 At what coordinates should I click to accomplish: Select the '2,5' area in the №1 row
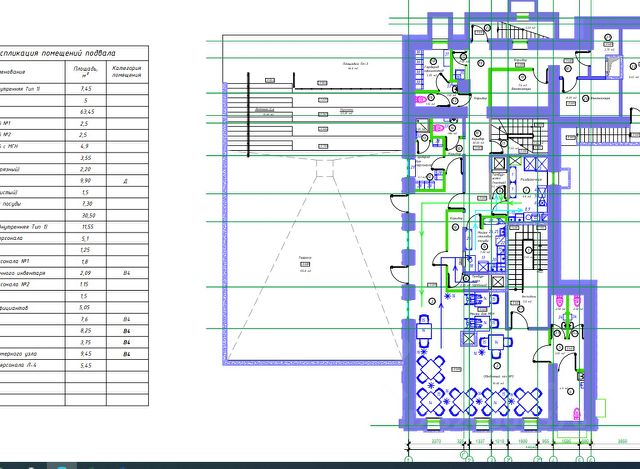point(84,123)
